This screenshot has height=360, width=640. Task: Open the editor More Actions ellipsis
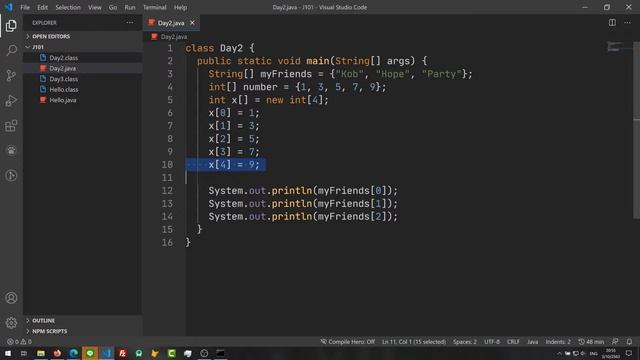(627, 23)
